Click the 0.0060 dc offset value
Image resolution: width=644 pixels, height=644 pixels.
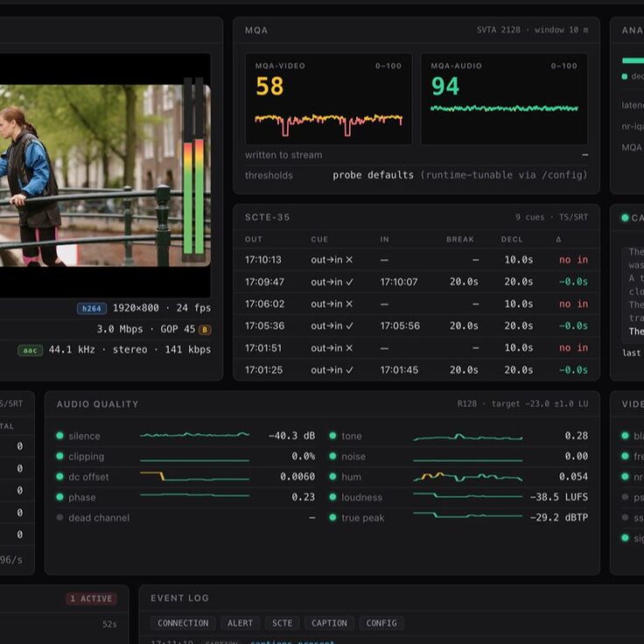(x=297, y=476)
